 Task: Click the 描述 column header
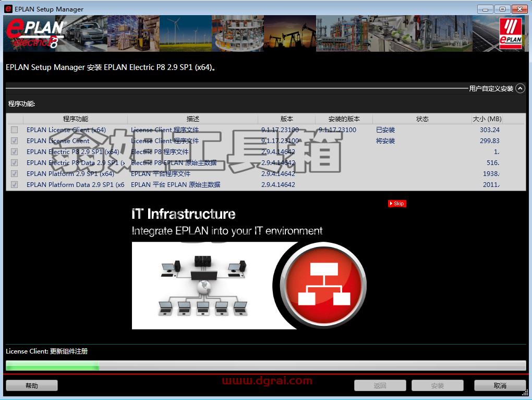(192, 119)
